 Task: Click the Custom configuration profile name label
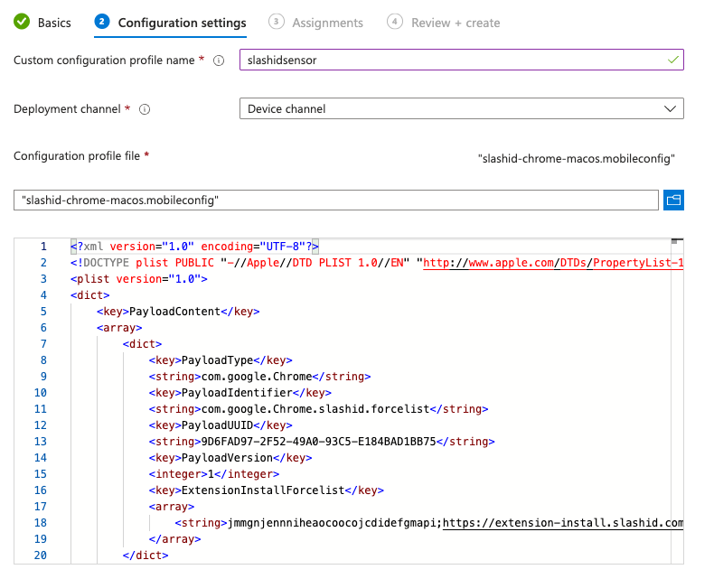click(x=104, y=61)
